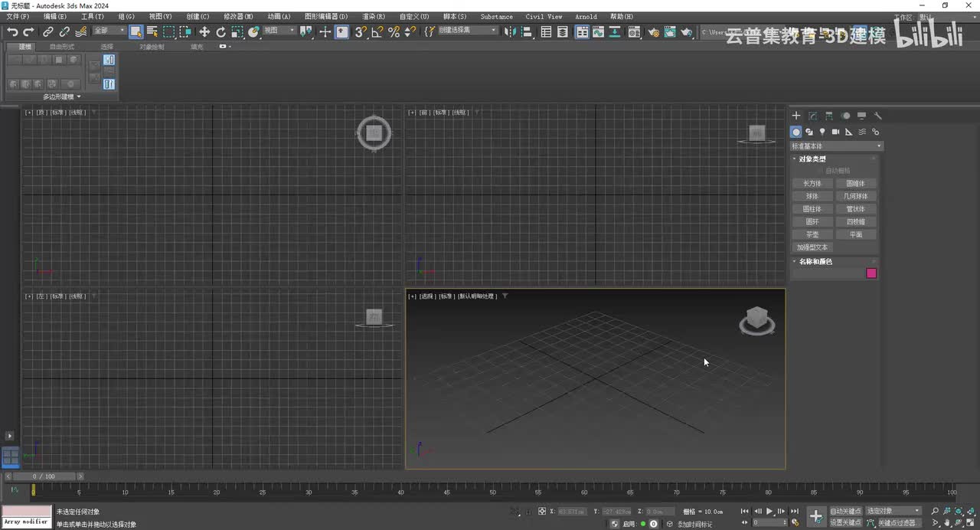Open the Modify panel tab icon
980x530 pixels.
812,116
